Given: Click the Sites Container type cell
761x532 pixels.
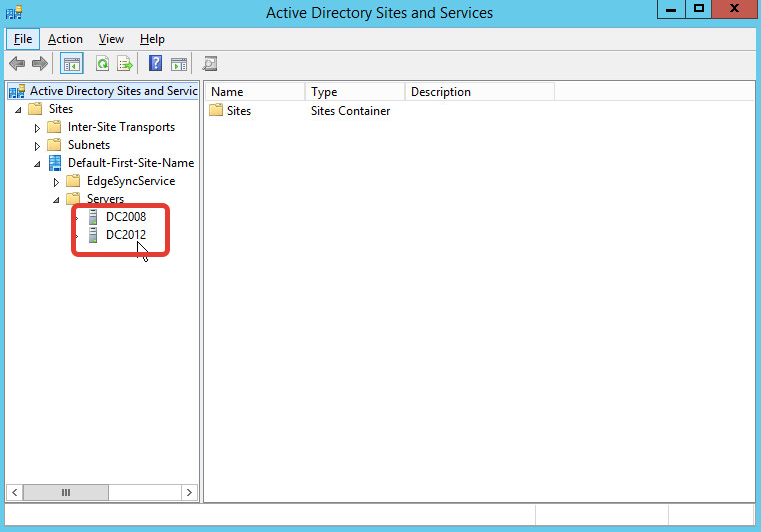Looking at the screenshot, I should tap(350, 111).
